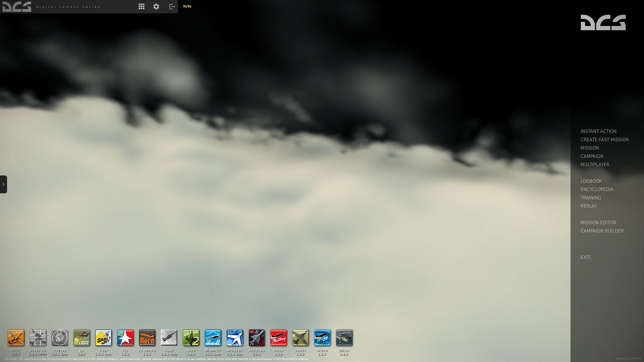
Task: Choose the Mi-8MTV2 helicopter icon
Action: click(x=213, y=338)
